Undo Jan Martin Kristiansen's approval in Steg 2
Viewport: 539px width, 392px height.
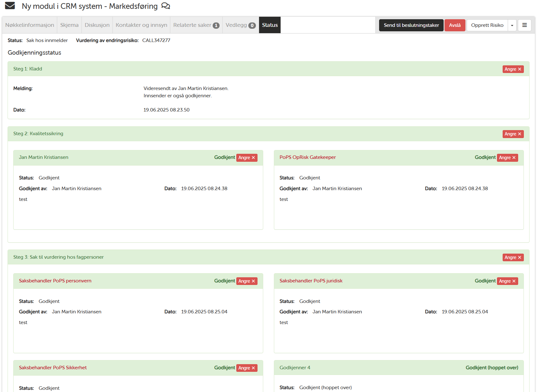point(246,158)
